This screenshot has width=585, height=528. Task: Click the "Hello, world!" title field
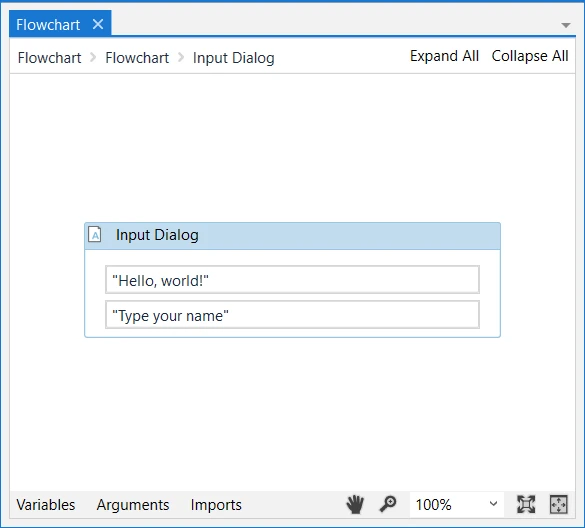(x=292, y=279)
